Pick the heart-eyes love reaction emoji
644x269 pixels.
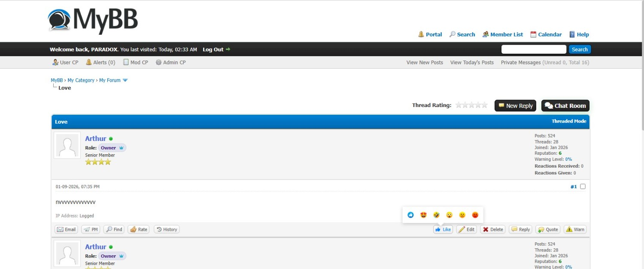pos(423,215)
